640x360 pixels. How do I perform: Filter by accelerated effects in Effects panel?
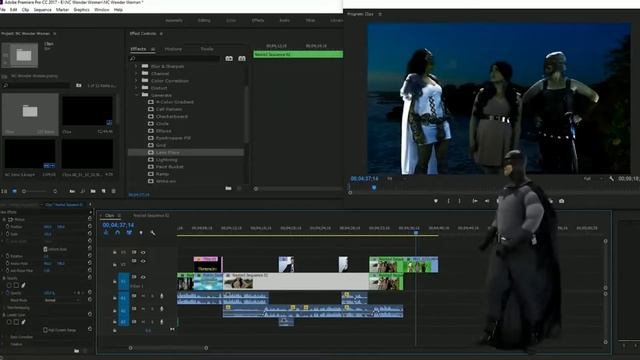[229, 58]
